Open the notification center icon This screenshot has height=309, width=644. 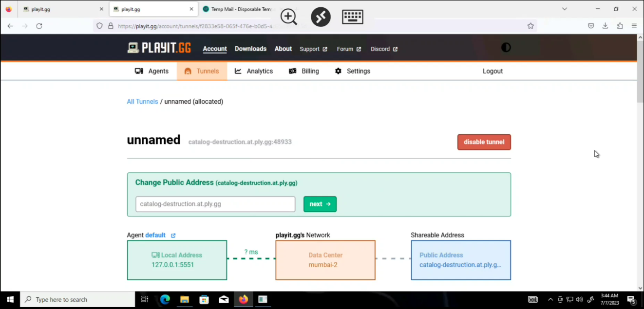[x=631, y=299]
